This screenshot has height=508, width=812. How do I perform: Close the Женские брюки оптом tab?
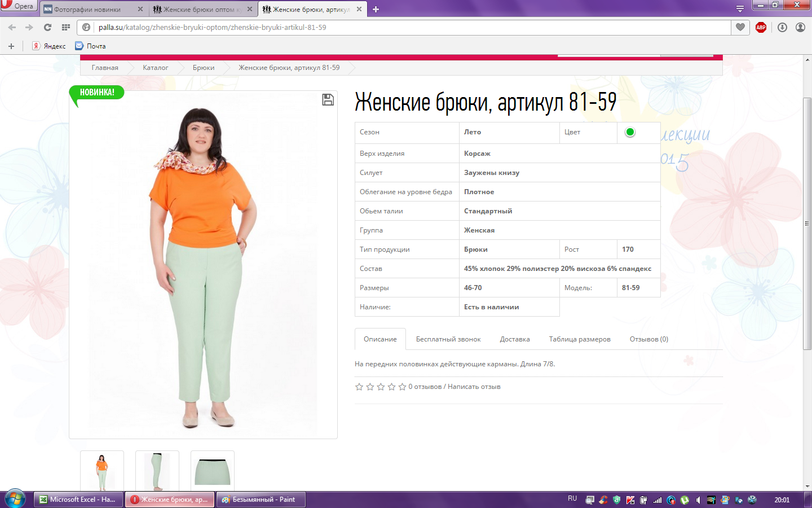[250, 9]
